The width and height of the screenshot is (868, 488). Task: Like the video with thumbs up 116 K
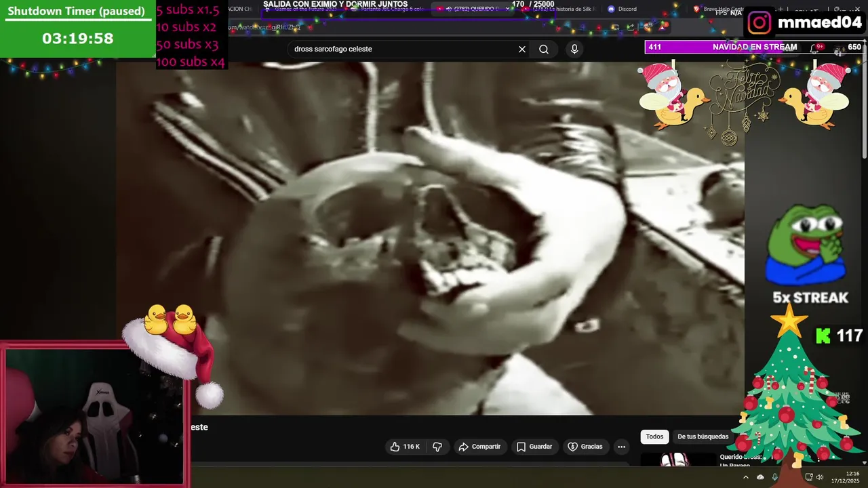[x=404, y=447]
